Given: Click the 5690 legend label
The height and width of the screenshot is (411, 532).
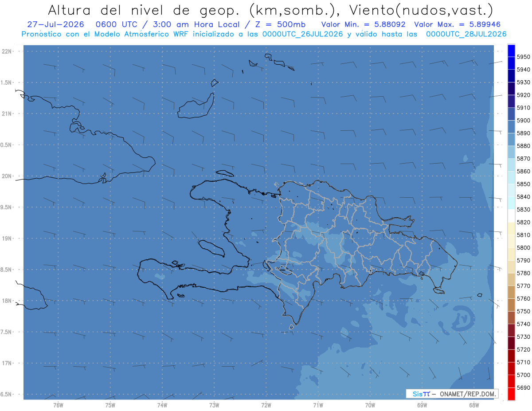Looking at the screenshot, I should pos(523,388).
